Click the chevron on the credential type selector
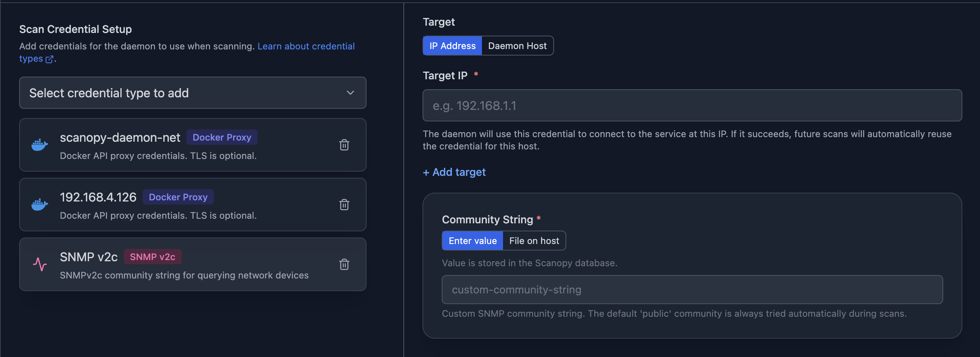Screen dimensions: 980x357 [x=349, y=93]
